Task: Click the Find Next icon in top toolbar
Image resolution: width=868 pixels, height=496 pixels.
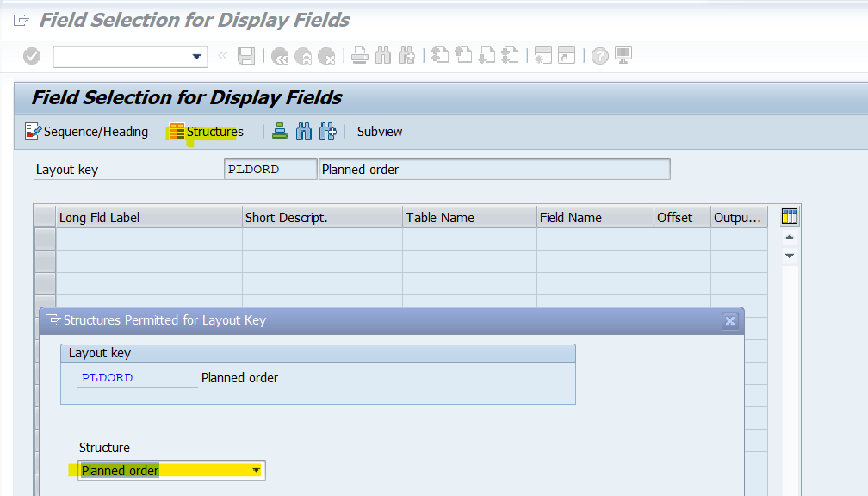Action: point(406,55)
